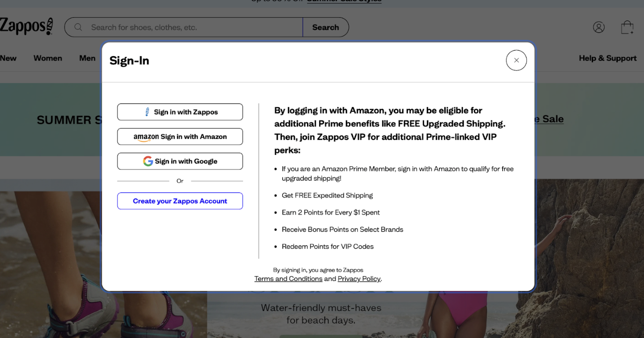Choose Sign in with Google
Viewport: 644px width, 338px height.
click(180, 162)
